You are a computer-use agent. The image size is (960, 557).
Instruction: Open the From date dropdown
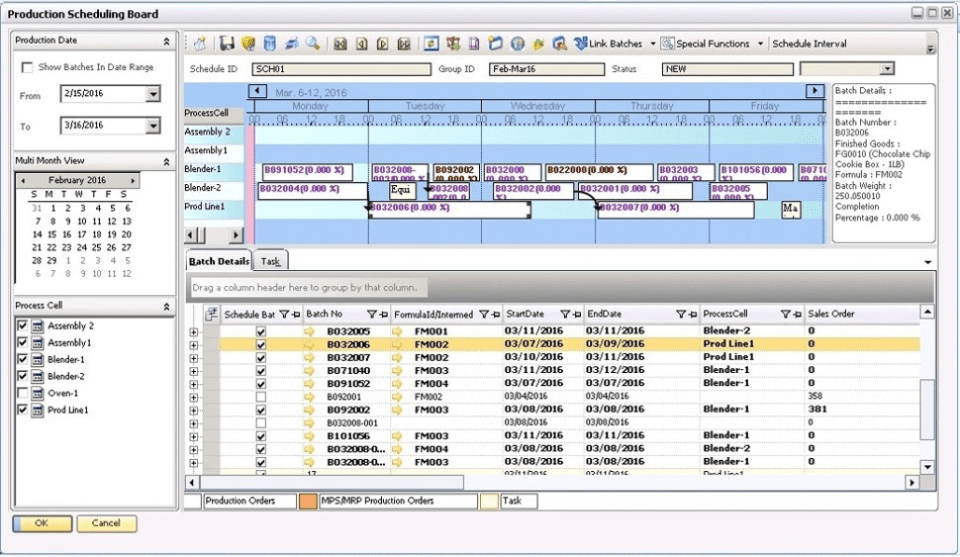pyautogui.click(x=153, y=94)
